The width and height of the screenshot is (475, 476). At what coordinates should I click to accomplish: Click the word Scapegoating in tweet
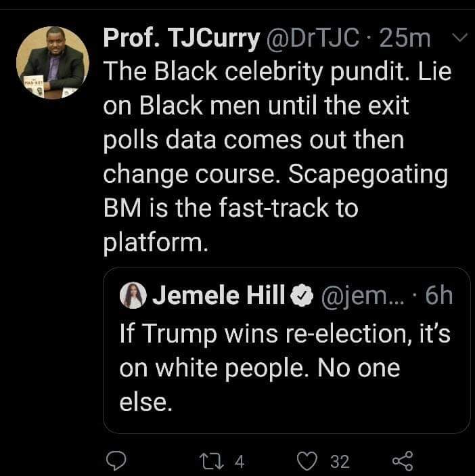coord(369,174)
